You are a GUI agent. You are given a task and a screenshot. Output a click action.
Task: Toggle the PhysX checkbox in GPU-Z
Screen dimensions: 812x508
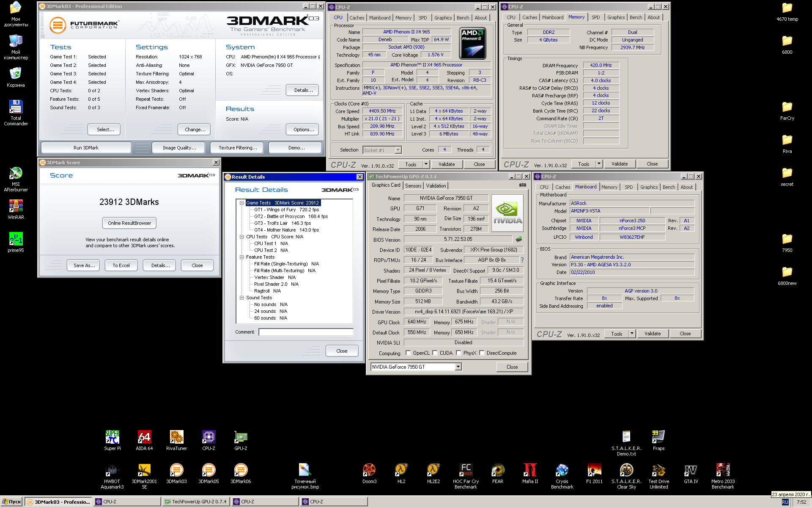pyautogui.click(x=458, y=353)
